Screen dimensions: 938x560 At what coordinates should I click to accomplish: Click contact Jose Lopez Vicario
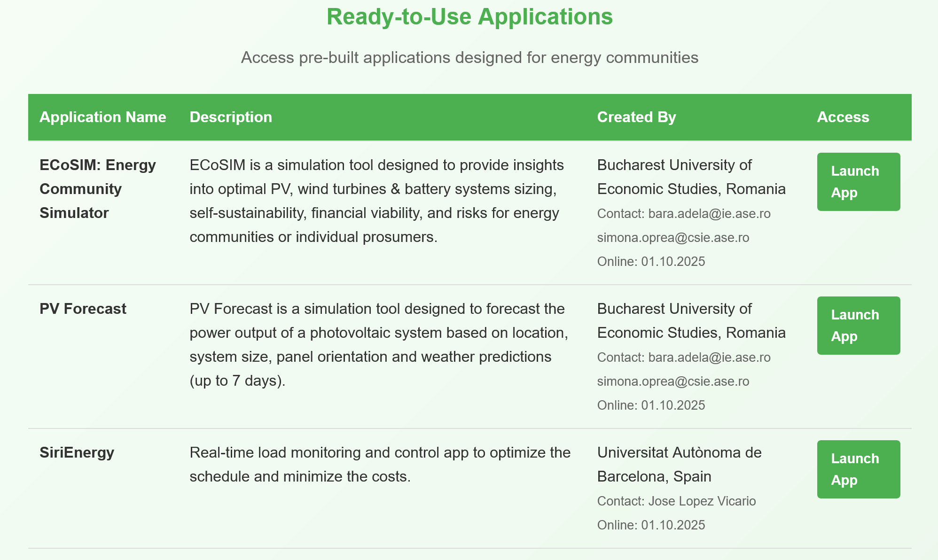tap(702, 501)
